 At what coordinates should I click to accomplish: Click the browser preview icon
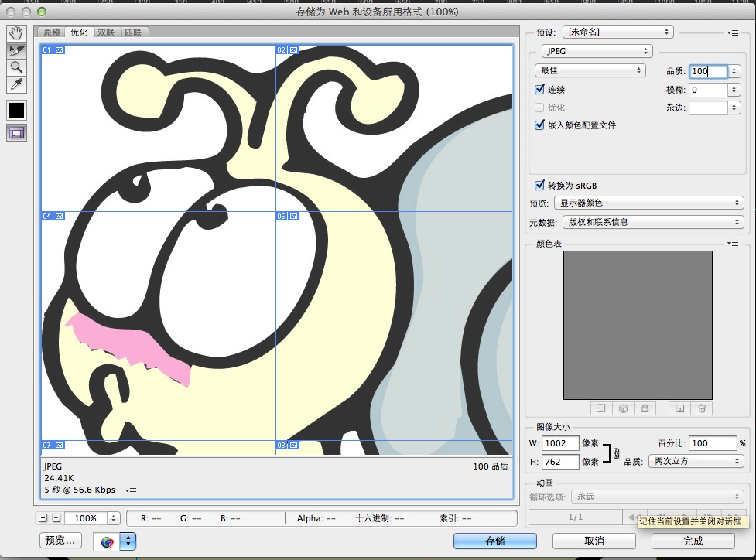107,541
